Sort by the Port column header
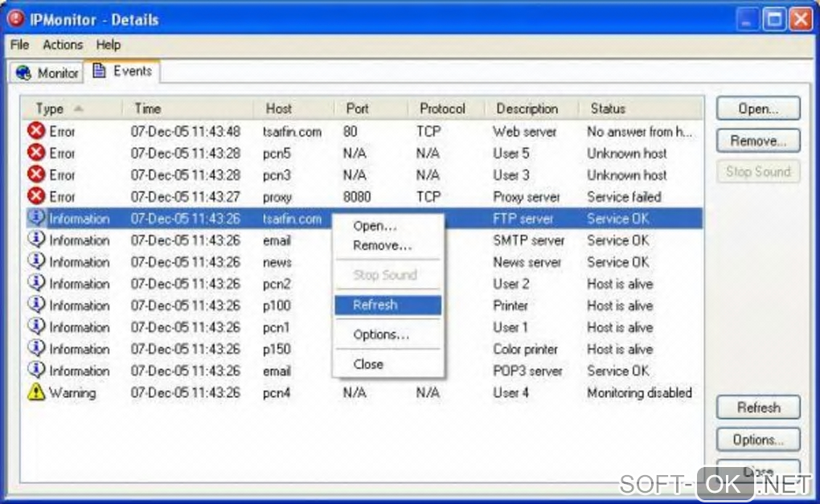The height and width of the screenshot is (504, 820). coord(371,109)
